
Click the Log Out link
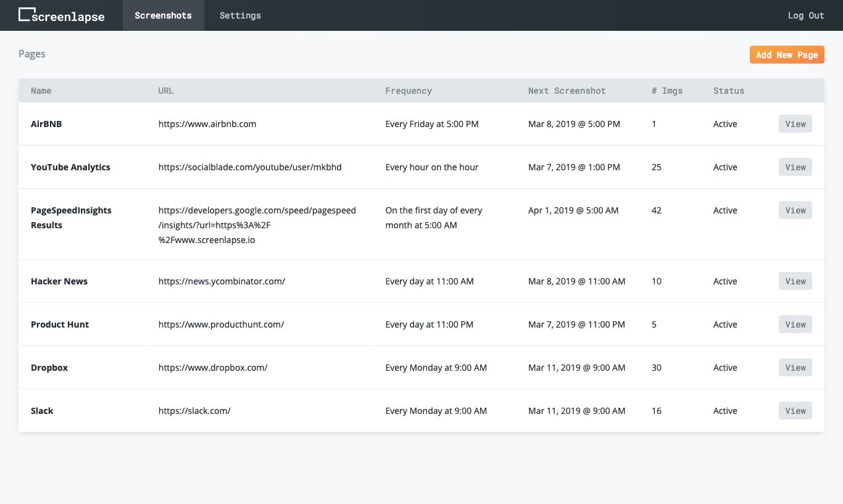tap(805, 15)
